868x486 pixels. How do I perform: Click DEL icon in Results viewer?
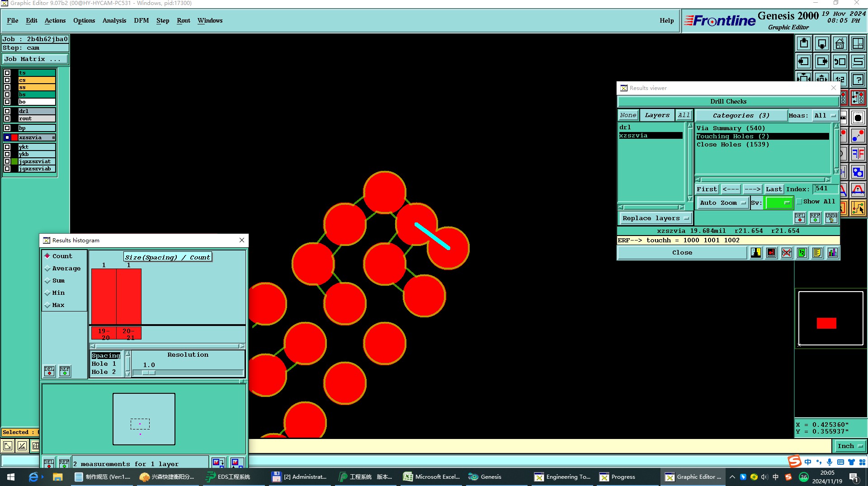coord(800,218)
